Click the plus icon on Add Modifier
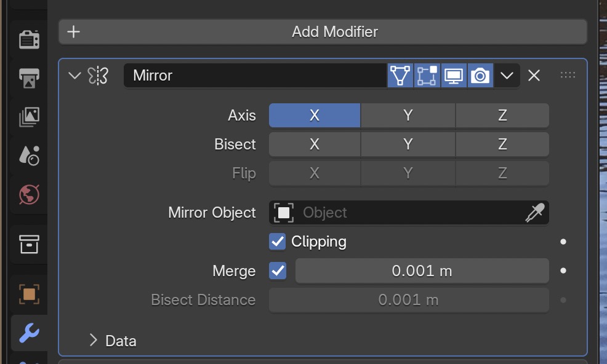Image resolution: width=607 pixels, height=364 pixels. coord(73,32)
